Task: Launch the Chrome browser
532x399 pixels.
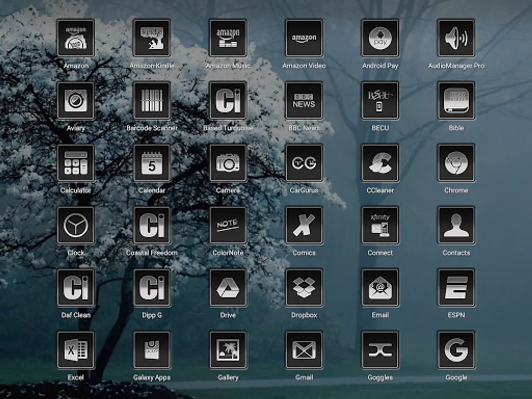Action: pos(457,163)
